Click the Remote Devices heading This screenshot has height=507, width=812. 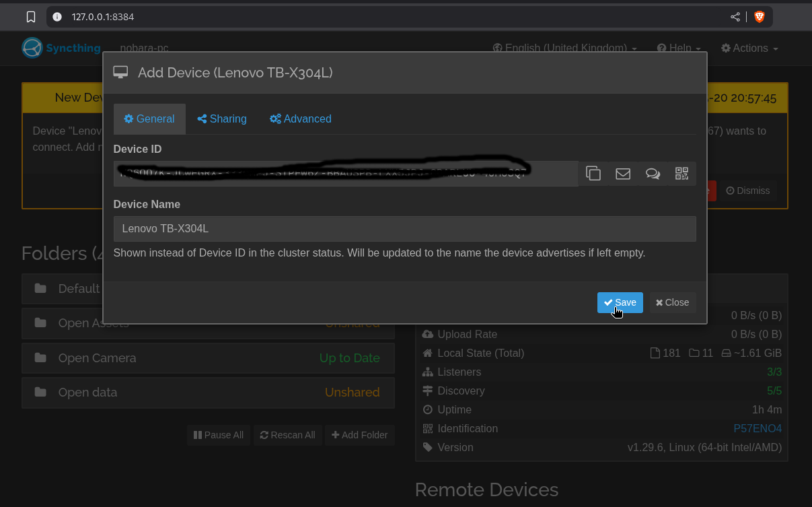coord(486,489)
